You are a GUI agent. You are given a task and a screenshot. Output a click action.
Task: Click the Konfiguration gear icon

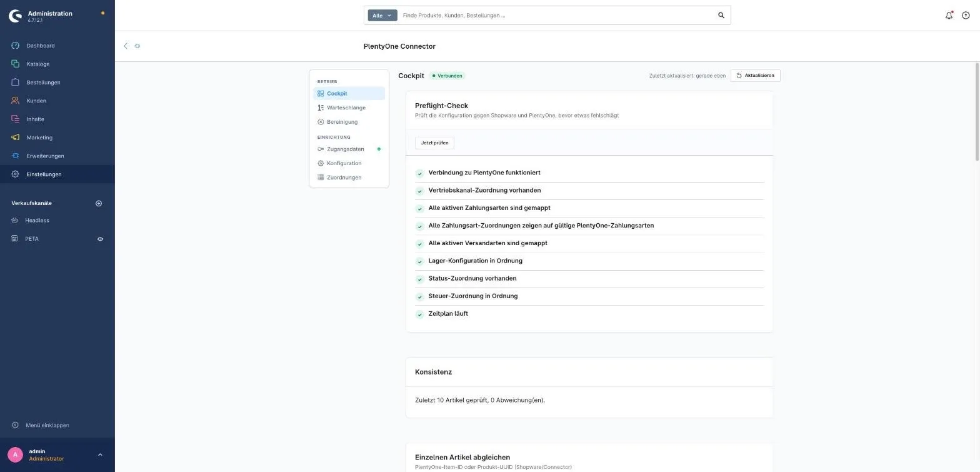(x=321, y=163)
